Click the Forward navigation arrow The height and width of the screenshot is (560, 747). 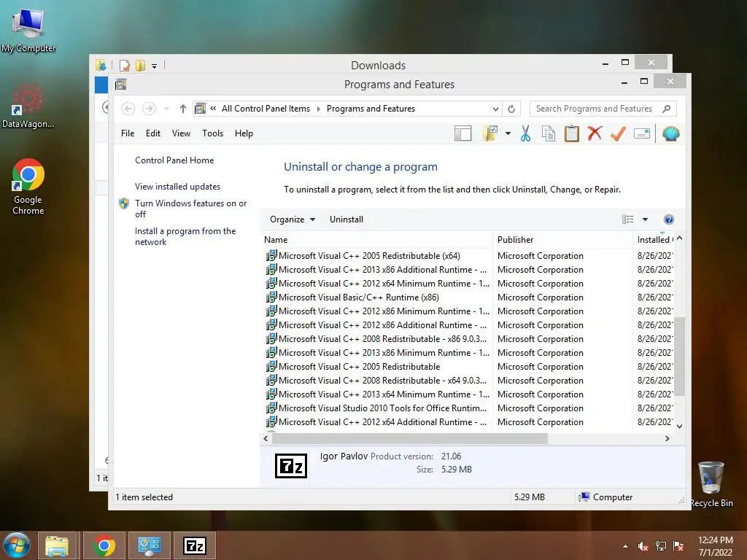(x=149, y=109)
